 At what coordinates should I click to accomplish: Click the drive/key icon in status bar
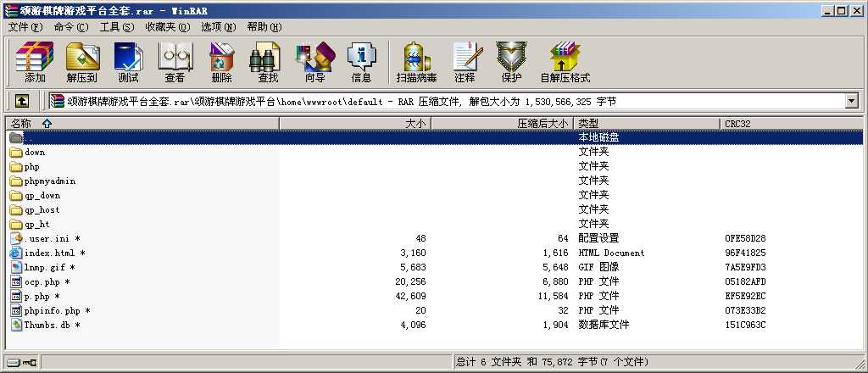21,363
